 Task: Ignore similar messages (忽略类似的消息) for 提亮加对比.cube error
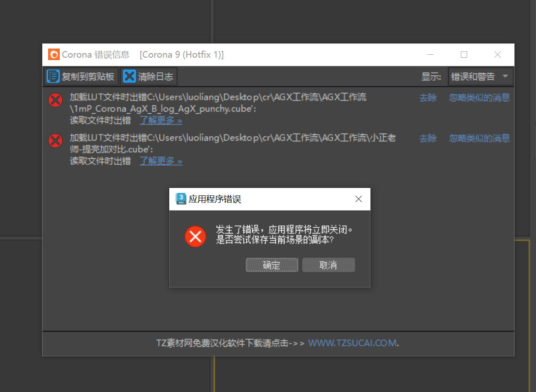coord(479,138)
